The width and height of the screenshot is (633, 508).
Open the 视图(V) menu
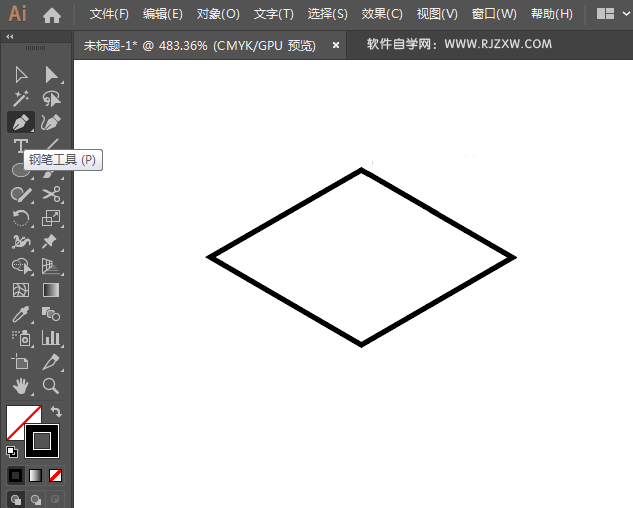point(437,15)
